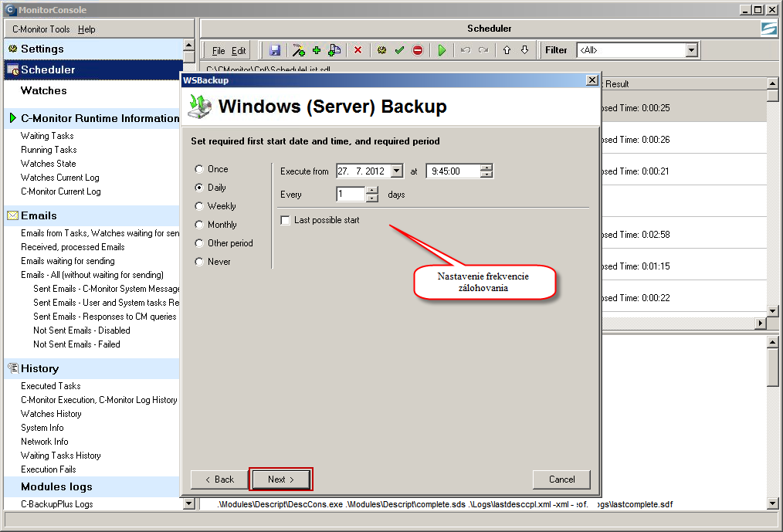783x532 pixels.
Task: Open the C-Monitor Tools menu
Action: [41, 29]
